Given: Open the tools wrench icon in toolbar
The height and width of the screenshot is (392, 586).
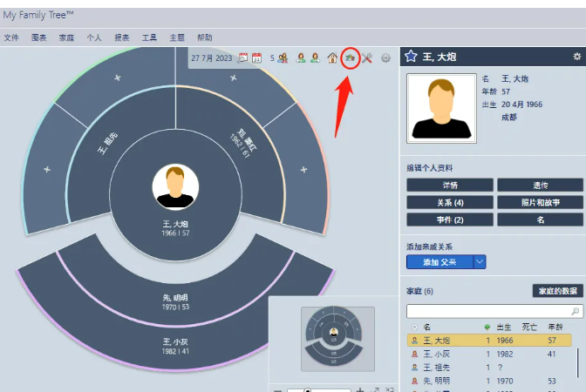Looking at the screenshot, I should pos(367,58).
